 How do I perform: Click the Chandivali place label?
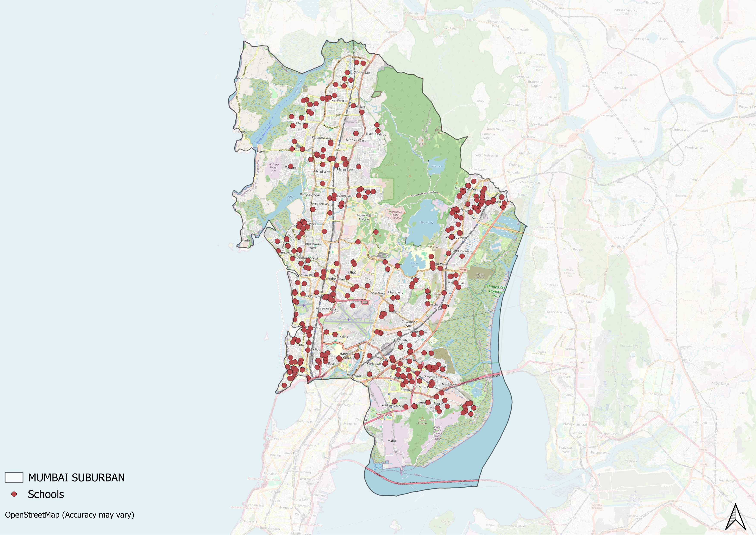[395, 292]
